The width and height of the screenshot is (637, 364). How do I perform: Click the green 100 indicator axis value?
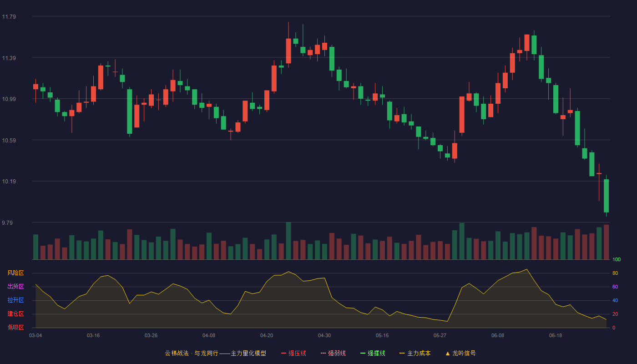click(x=617, y=260)
